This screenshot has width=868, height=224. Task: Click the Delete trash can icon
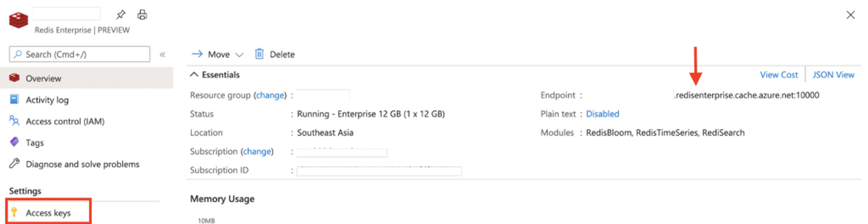pos(259,54)
